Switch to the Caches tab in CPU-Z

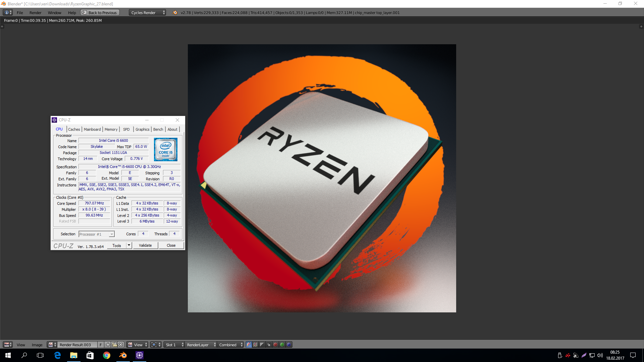pyautogui.click(x=74, y=129)
